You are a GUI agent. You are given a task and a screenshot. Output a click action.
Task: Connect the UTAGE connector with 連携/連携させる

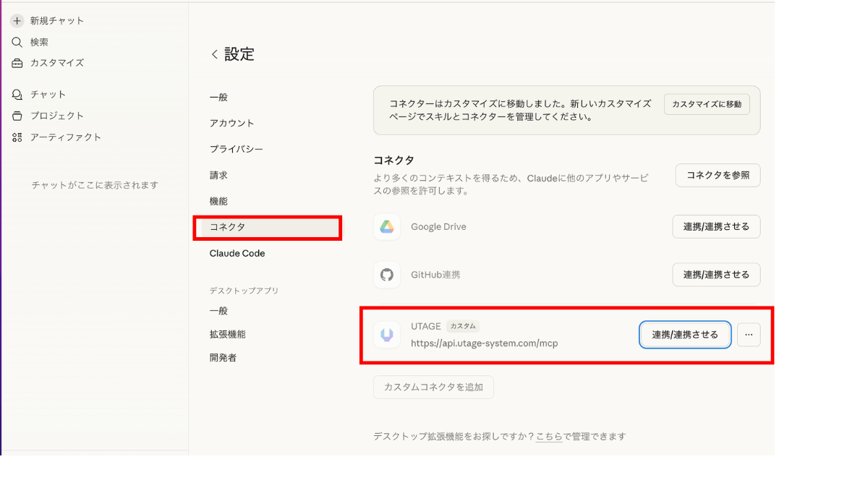pyautogui.click(x=684, y=335)
